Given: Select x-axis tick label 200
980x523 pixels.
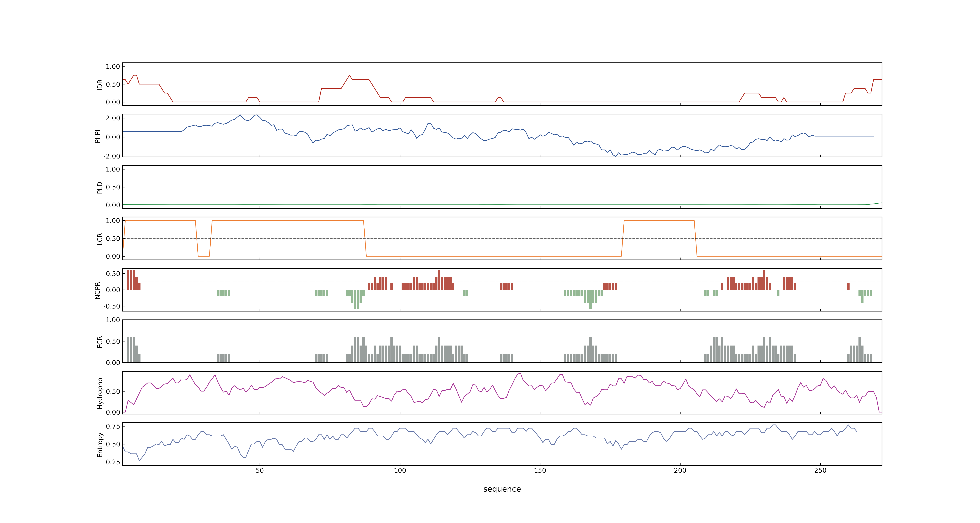Looking at the screenshot, I should 680,470.
